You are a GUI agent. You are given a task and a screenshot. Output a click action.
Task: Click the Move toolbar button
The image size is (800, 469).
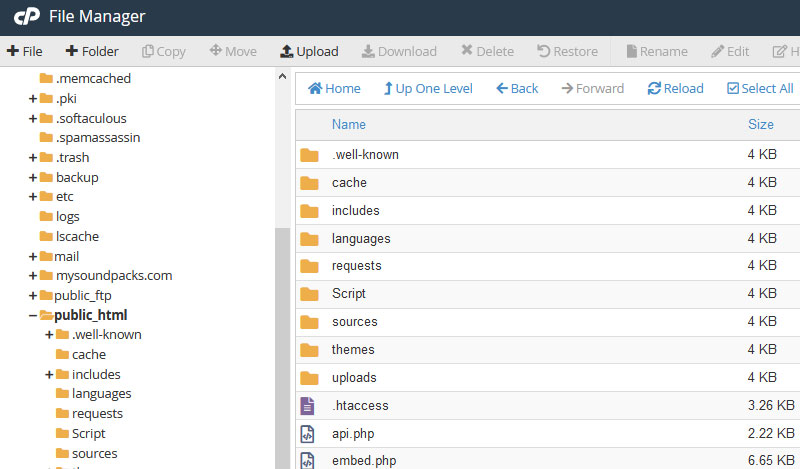pos(233,51)
